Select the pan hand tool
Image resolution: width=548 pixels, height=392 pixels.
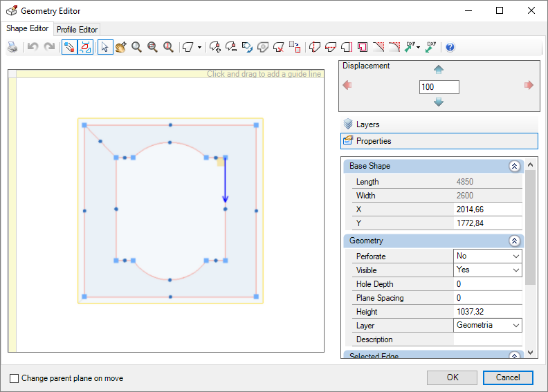[x=121, y=47]
